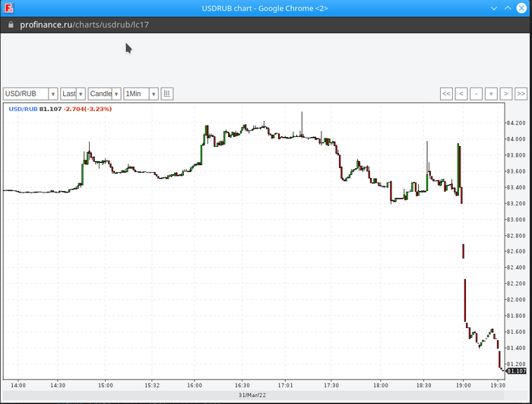Open window menu via title bar app icon
The width and height of the screenshot is (532, 404).
click(x=9, y=8)
